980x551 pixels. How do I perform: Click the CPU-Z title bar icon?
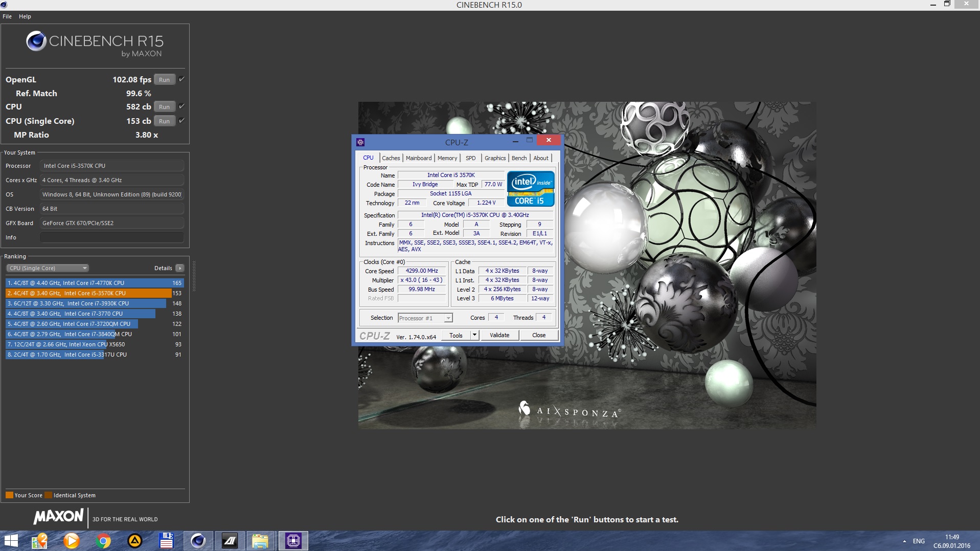coord(360,142)
